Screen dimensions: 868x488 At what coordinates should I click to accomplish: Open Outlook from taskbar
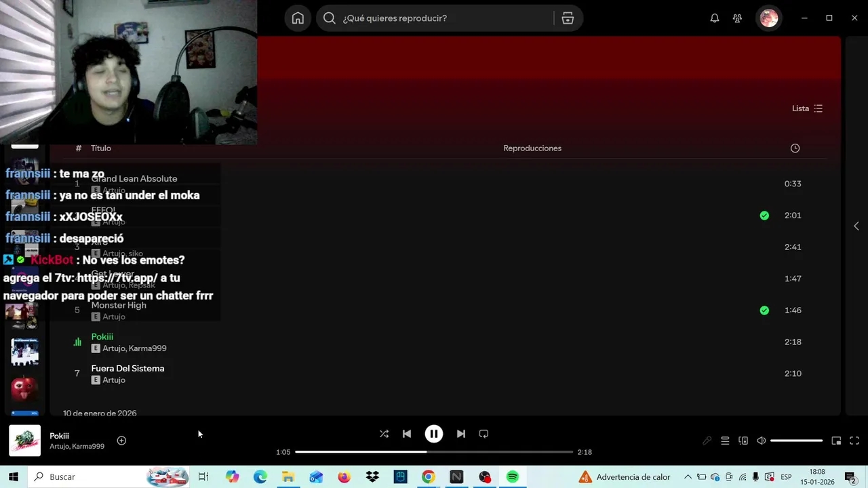point(316,477)
